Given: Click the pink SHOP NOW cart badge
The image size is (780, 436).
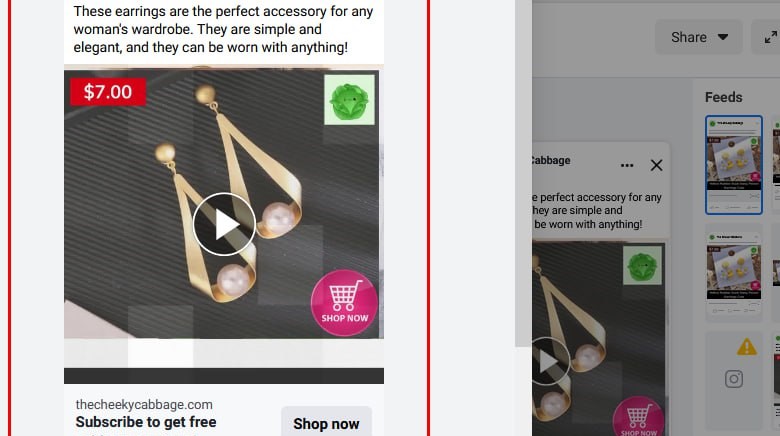Looking at the screenshot, I should 344,303.
